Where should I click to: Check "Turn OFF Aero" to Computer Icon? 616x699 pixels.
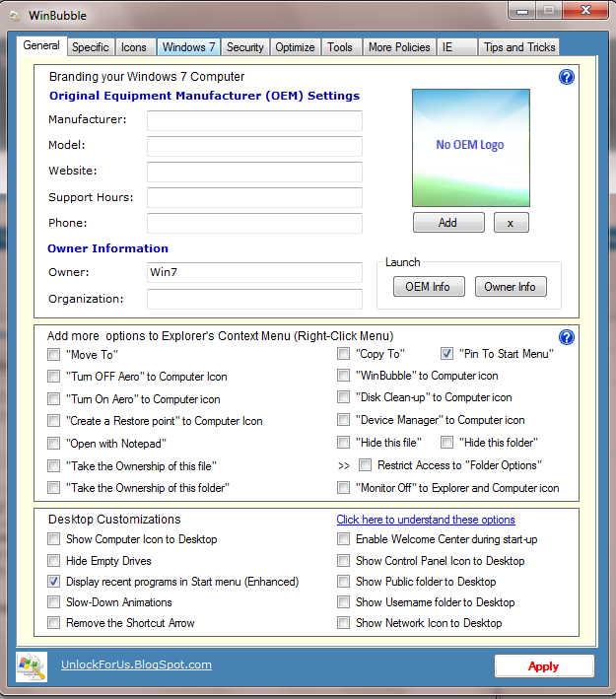click(x=53, y=377)
